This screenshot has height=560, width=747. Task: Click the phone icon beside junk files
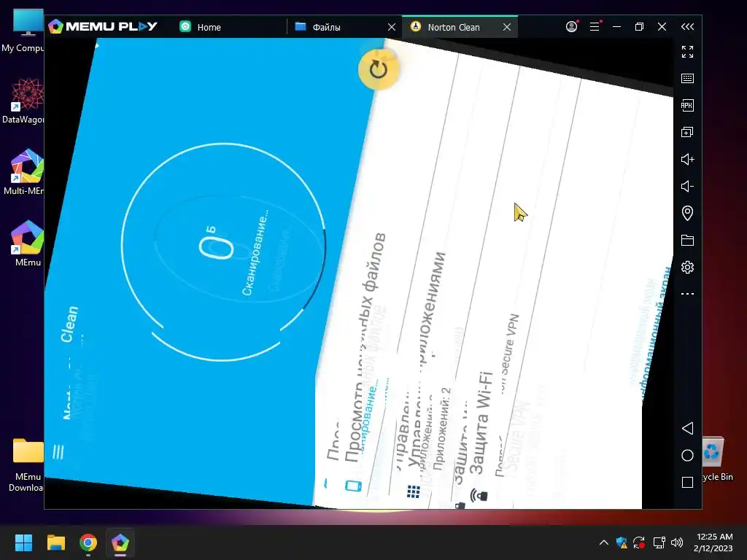click(x=354, y=486)
